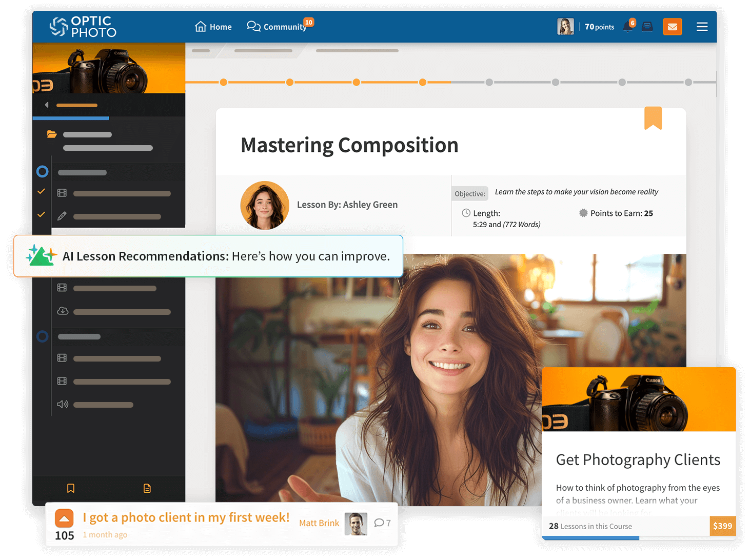Image resolution: width=750 pixels, height=560 pixels.
Task: Open the 7 comments bubble
Action: pyautogui.click(x=382, y=523)
